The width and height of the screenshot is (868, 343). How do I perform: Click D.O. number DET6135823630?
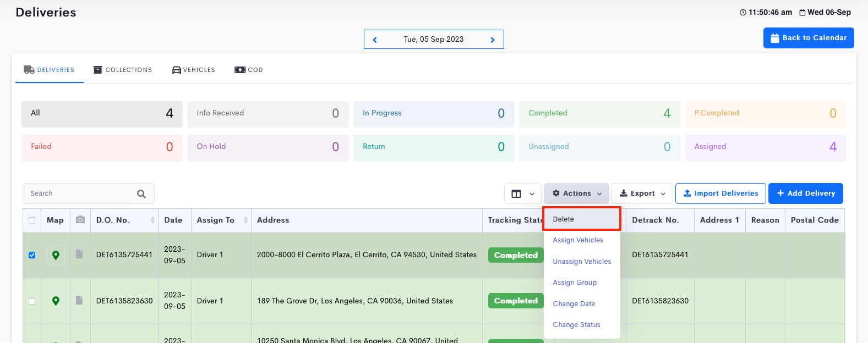tap(124, 301)
